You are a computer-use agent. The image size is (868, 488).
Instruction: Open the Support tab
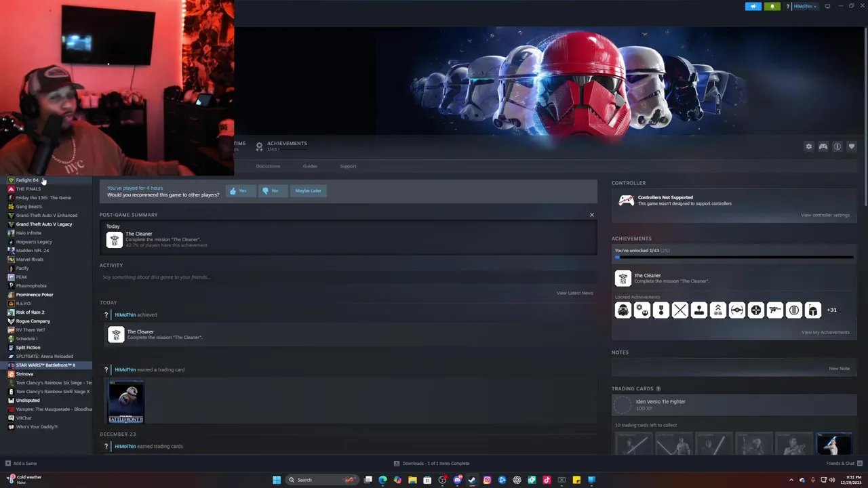point(348,166)
